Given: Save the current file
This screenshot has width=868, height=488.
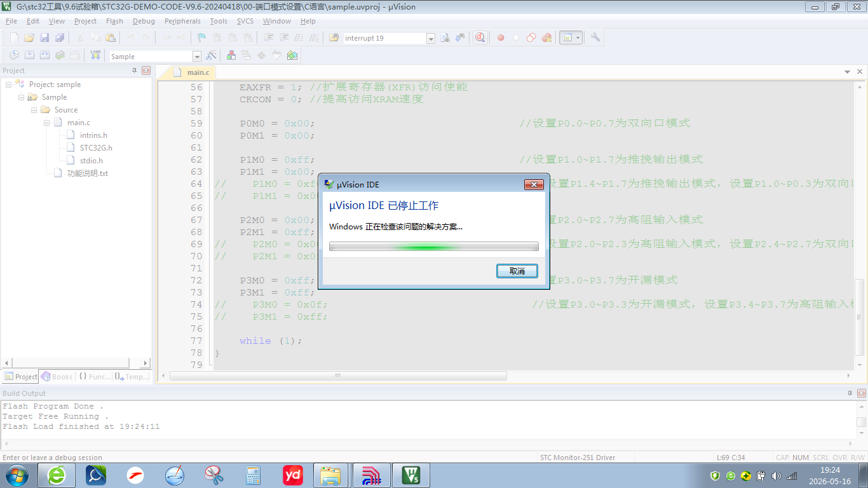Looking at the screenshot, I should click(44, 37).
